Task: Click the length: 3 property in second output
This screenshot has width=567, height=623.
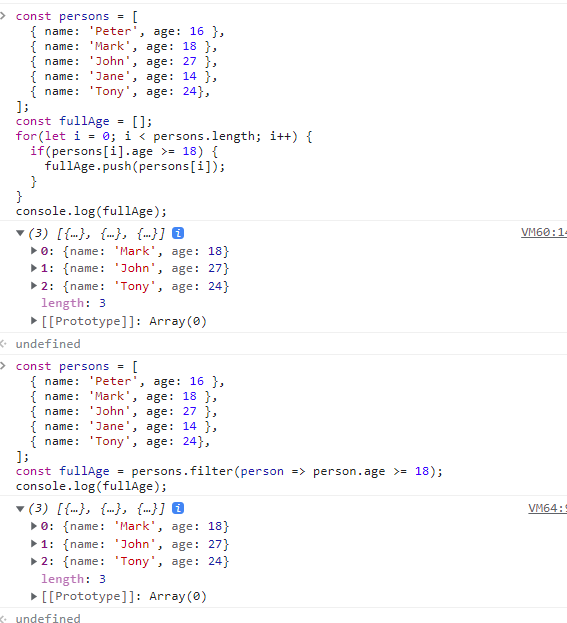Action: coord(74,579)
